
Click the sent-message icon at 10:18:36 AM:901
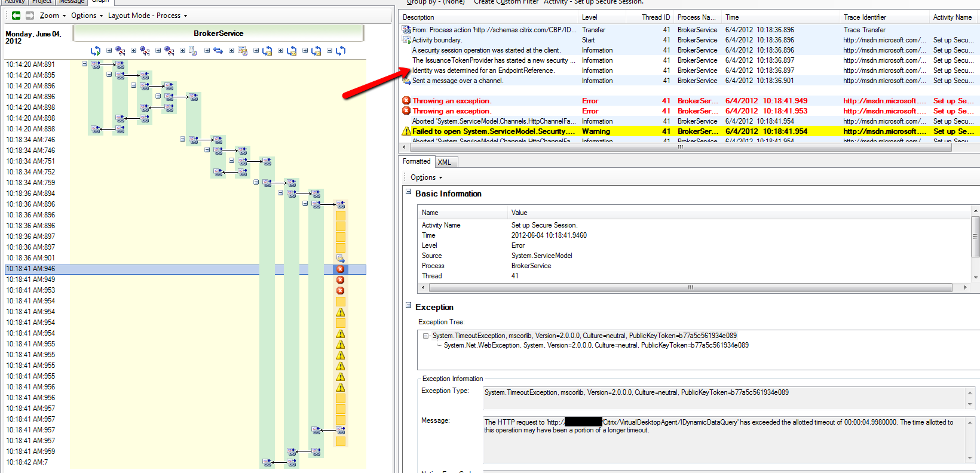pos(340,258)
